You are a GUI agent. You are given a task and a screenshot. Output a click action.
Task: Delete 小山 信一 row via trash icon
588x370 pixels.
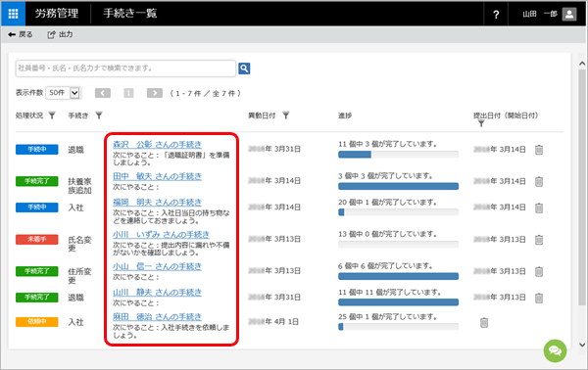[x=539, y=271]
